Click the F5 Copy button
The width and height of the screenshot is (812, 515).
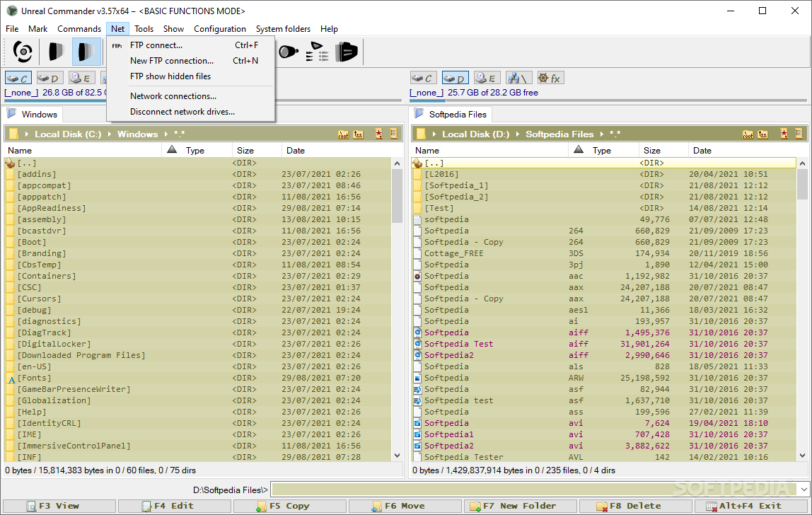pyautogui.click(x=290, y=506)
